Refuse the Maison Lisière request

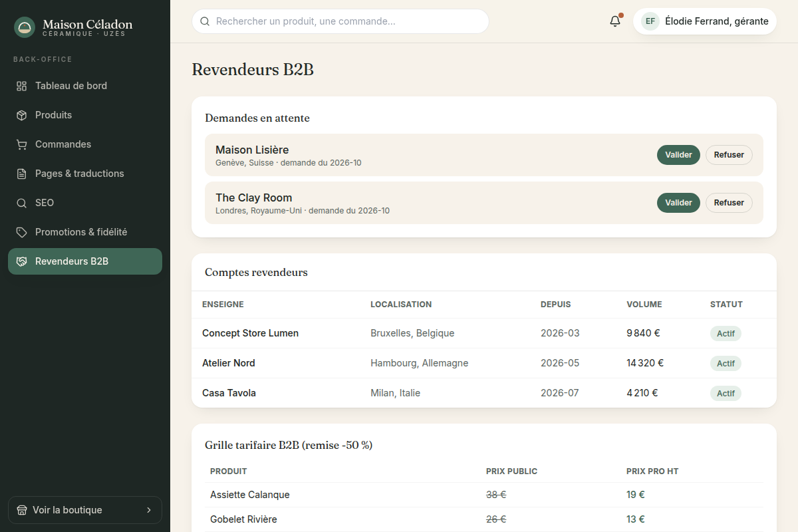coord(729,155)
